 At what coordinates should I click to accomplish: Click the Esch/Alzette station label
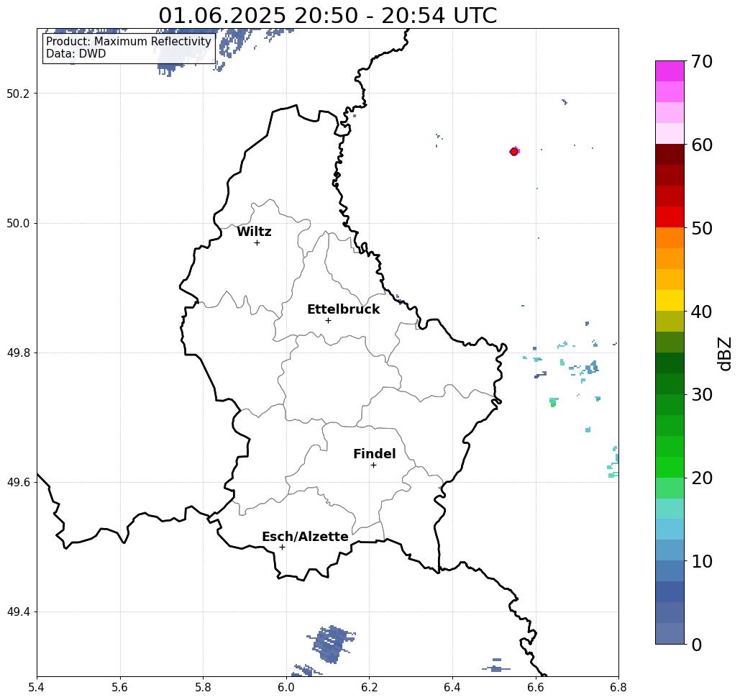click(305, 537)
